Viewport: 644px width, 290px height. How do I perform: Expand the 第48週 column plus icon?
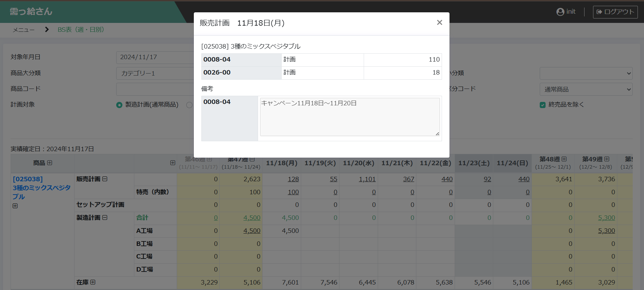pyautogui.click(x=564, y=159)
